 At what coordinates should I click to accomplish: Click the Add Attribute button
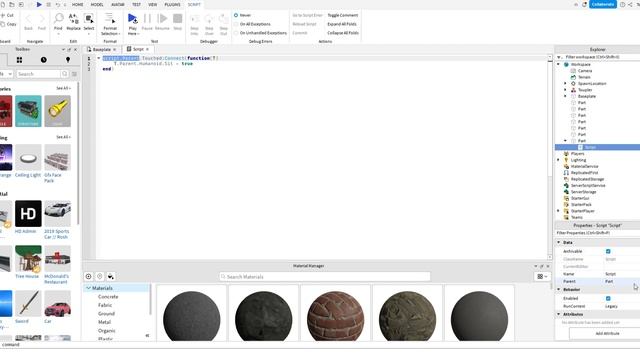pos(607,333)
